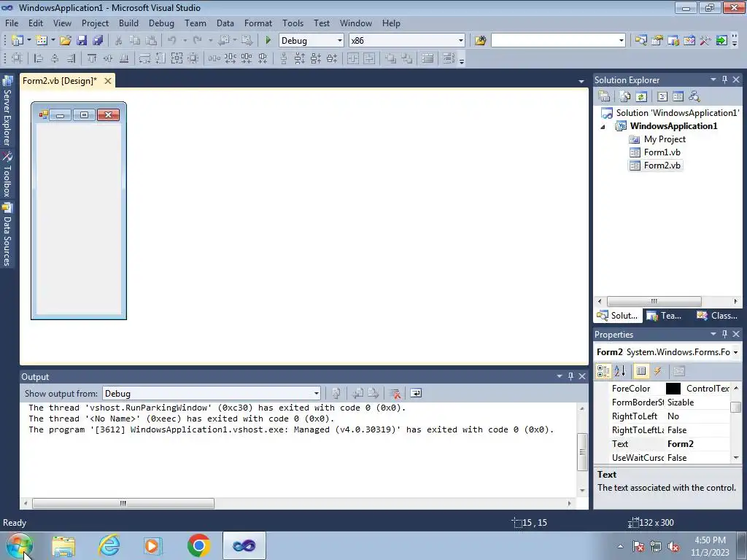This screenshot has width=747, height=560.
Task: Click Solution Explorer's Properties icon
Action: tap(604, 97)
